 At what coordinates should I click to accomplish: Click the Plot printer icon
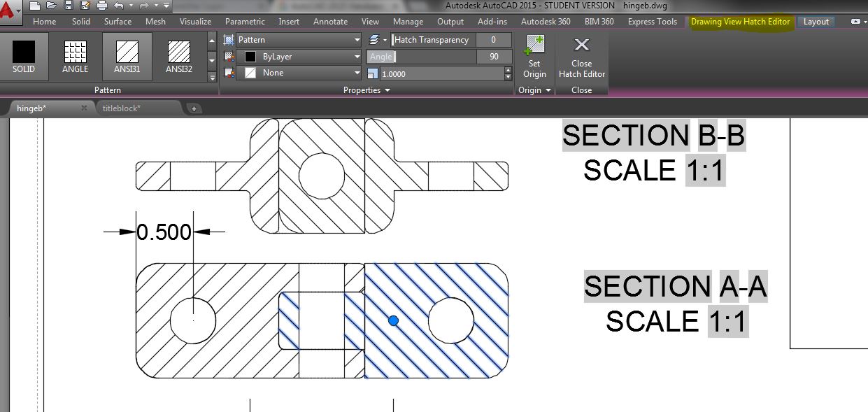[102, 6]
